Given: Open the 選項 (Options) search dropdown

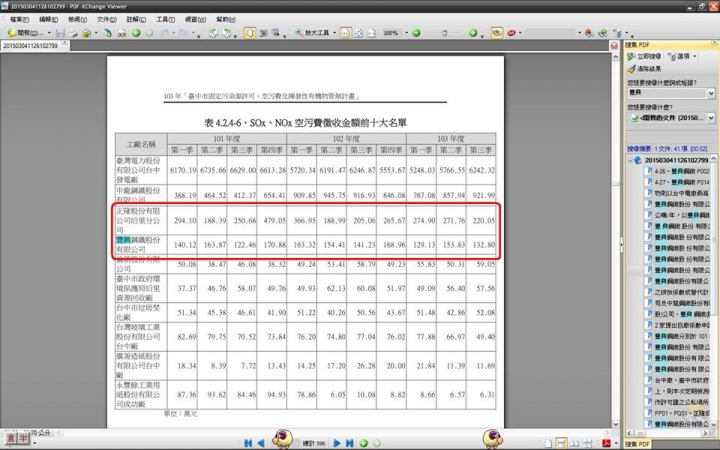Looking at the screenshot, I should 682,56.
